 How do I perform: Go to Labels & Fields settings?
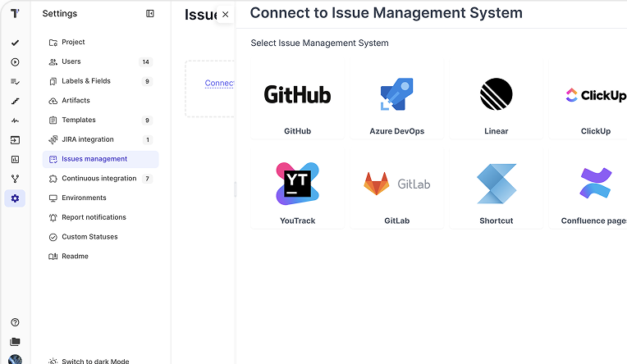(85, 81)
